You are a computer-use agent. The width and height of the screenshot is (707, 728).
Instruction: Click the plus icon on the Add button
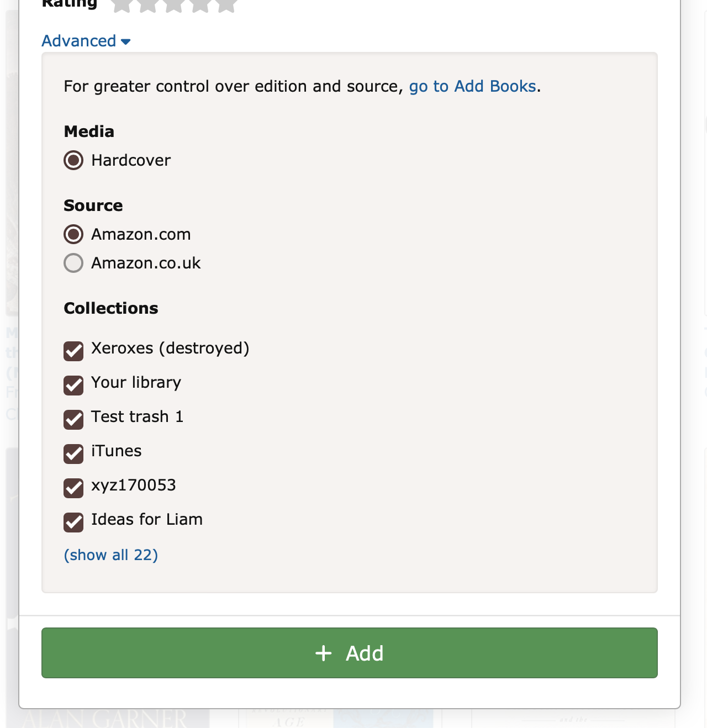tap(323, 653)
